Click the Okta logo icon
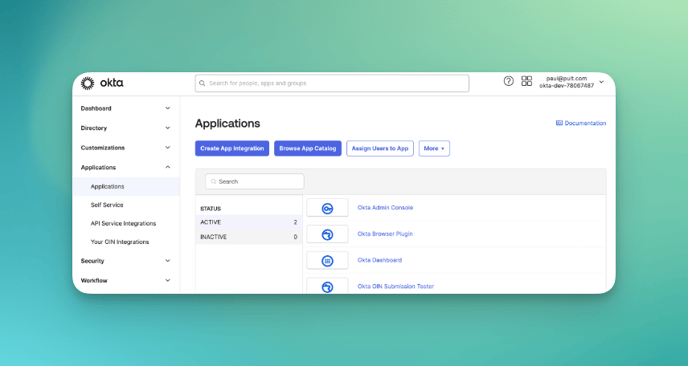This screenshot has width=688, height=366. (87, 83)
